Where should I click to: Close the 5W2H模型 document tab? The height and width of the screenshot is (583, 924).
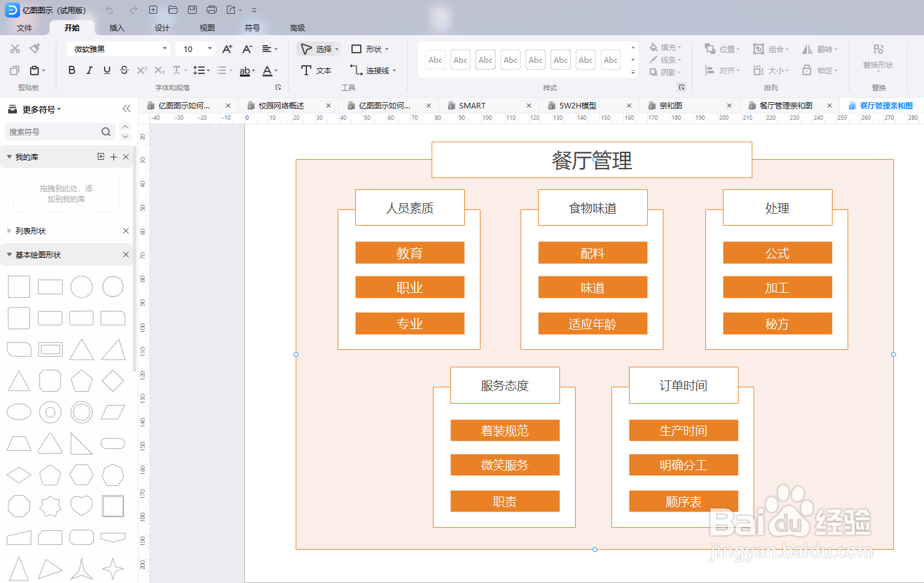pyautogui.click(x=629, y=105)
